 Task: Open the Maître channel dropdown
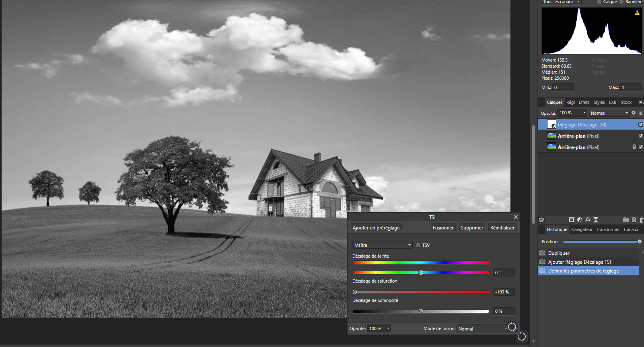[383, 245]
